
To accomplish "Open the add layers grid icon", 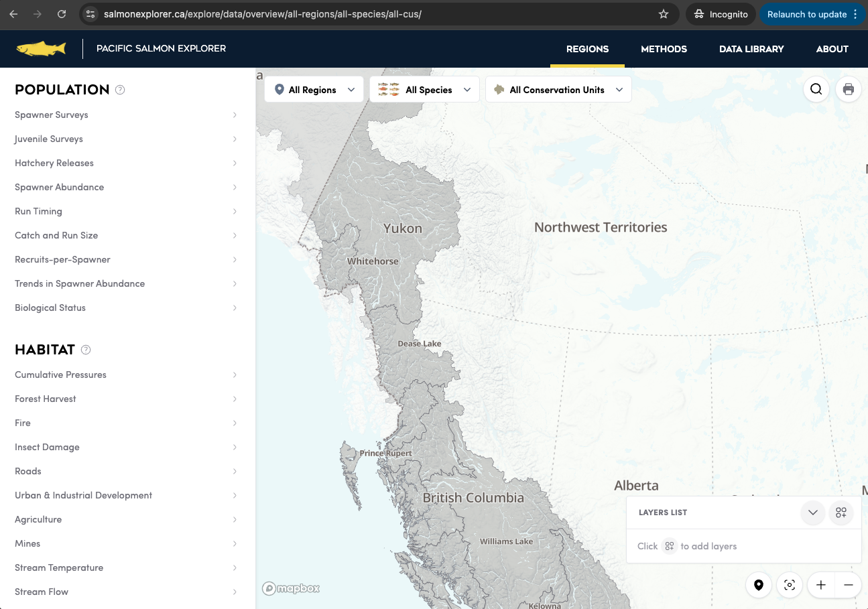I will [x=841, y=513].
